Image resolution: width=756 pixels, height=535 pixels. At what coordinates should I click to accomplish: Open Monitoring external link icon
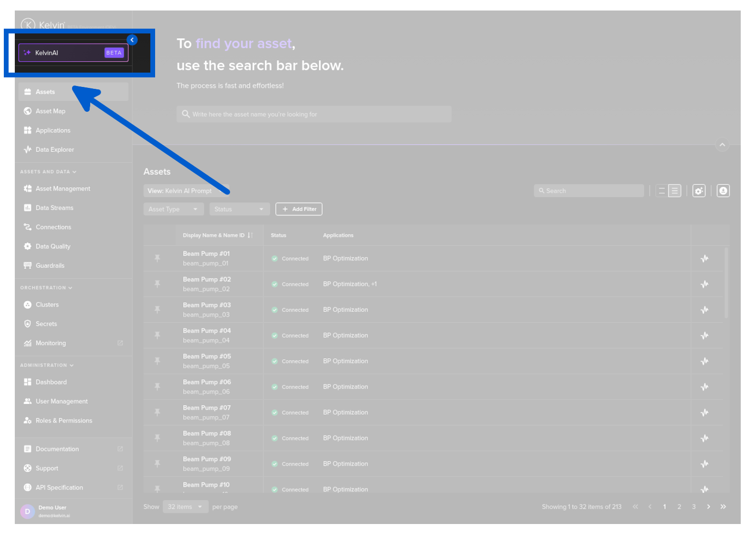(x=120, y=343)
